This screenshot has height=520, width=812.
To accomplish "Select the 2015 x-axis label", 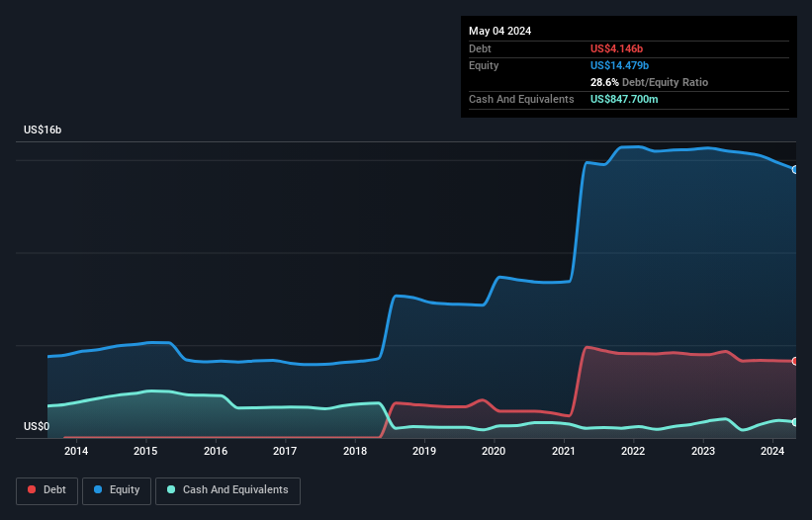I will click(145, 451).
